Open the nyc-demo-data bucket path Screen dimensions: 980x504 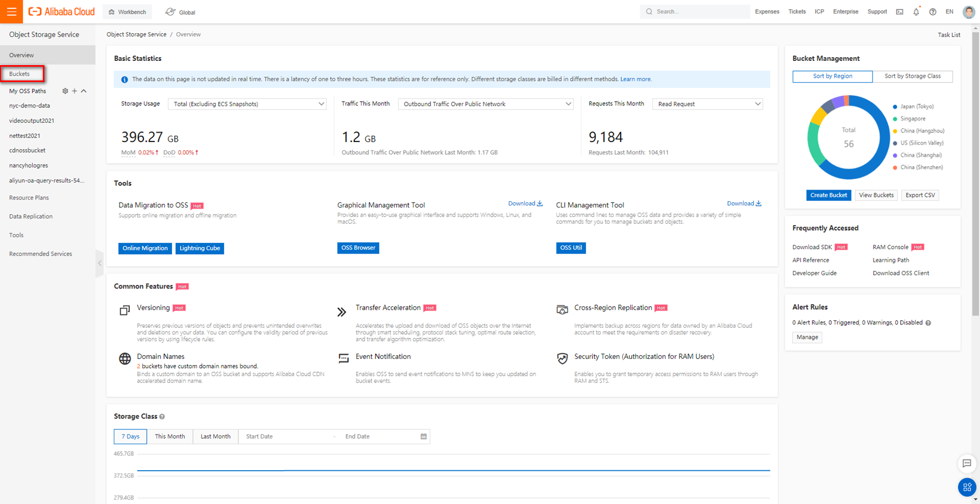pyautogui.click(x=30, y=106)
